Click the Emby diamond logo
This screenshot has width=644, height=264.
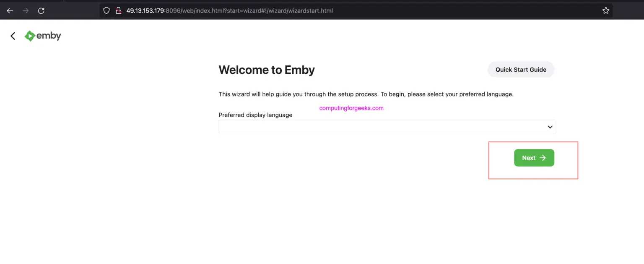point(30,36)
